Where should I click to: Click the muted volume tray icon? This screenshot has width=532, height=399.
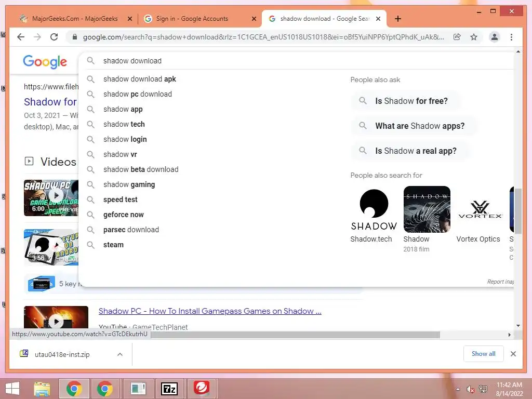470,389
